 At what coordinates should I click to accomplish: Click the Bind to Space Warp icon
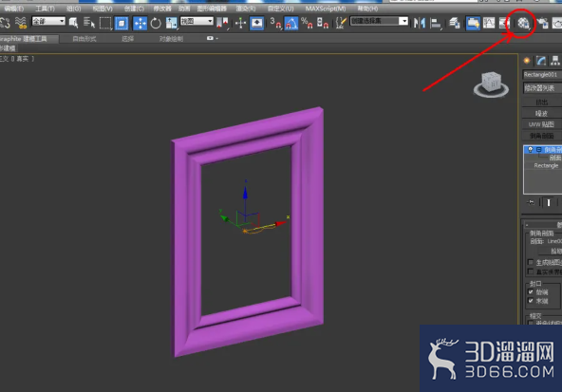pyautogui.click(x=21, y=23)
